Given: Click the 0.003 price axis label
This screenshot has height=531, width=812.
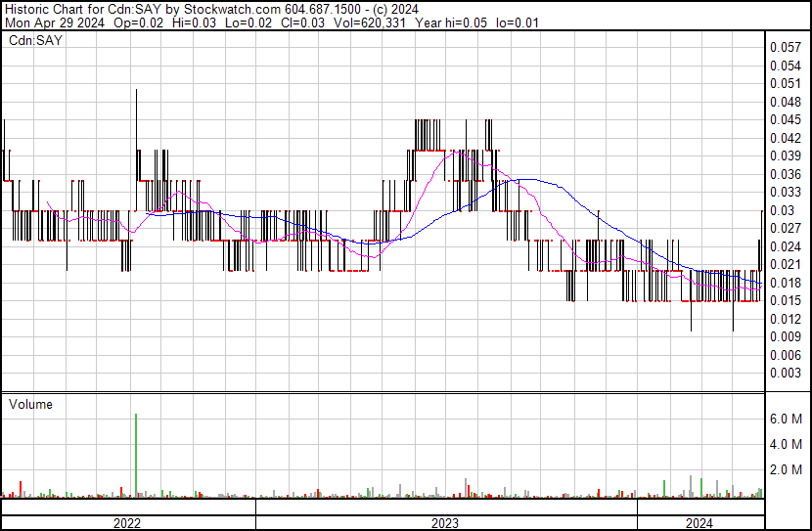Looking at the screenshot, I should pyautogui.click(x=785, y=374).
